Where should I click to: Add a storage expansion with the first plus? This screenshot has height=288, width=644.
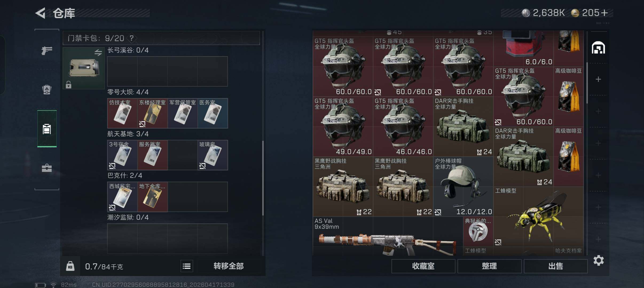tap(598, 79)
